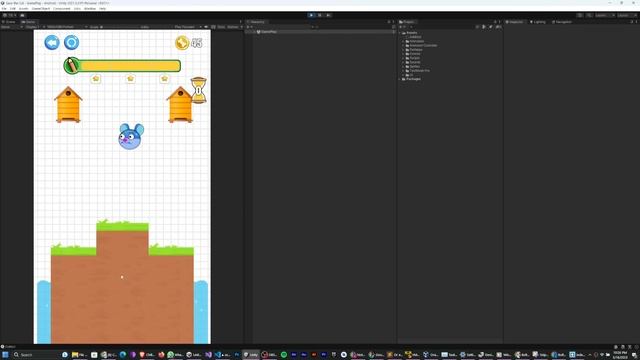Click the blue back arrow game button
The height and width of the screenshot is (360, 640).
[52, 42]
